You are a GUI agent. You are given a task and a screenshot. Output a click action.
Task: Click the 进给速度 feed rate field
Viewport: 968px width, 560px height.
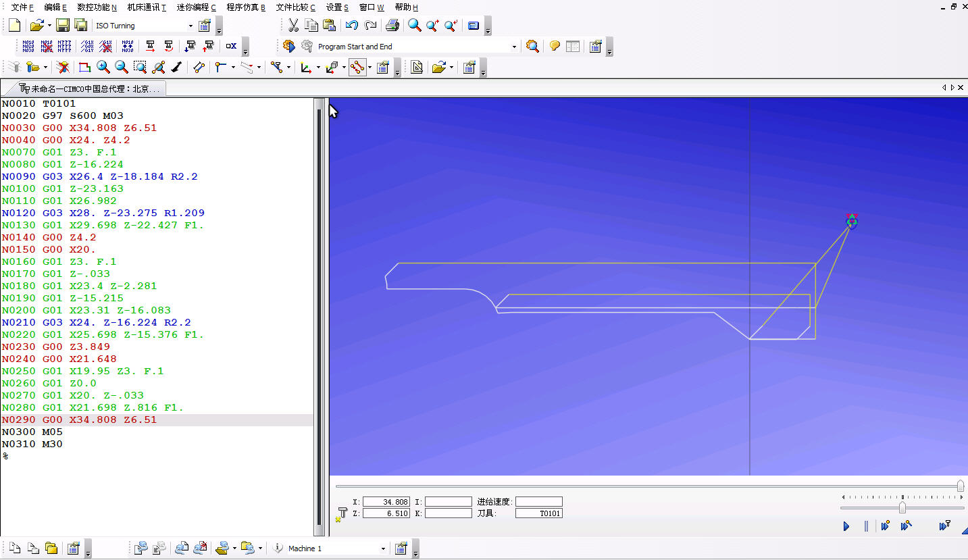click(x=538, y=502)
